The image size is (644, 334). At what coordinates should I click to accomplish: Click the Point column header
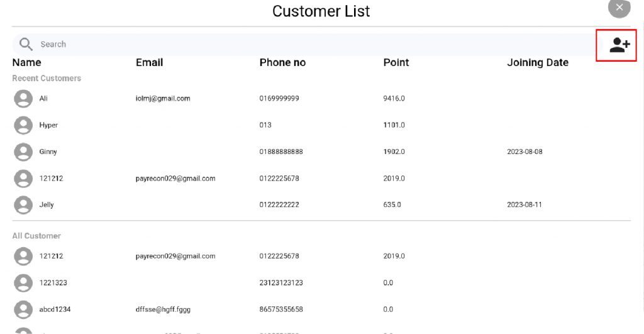[x=396, y=62]
